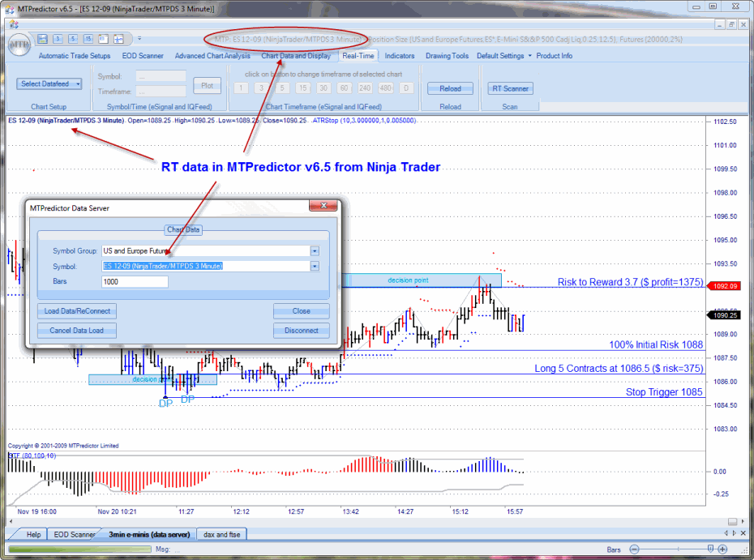Select the 480 minute timeframe button
This screenshot has height=560, width=754.
[386, 88]
